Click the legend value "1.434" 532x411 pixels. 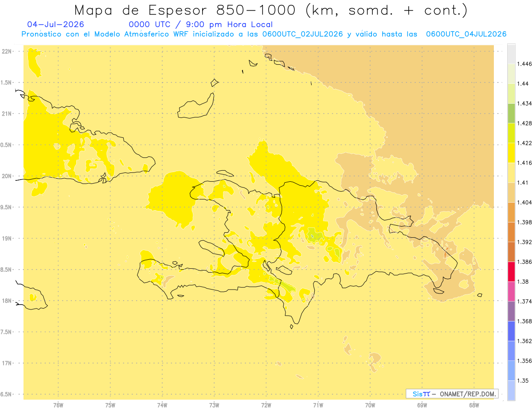click(x=525, y=103)
